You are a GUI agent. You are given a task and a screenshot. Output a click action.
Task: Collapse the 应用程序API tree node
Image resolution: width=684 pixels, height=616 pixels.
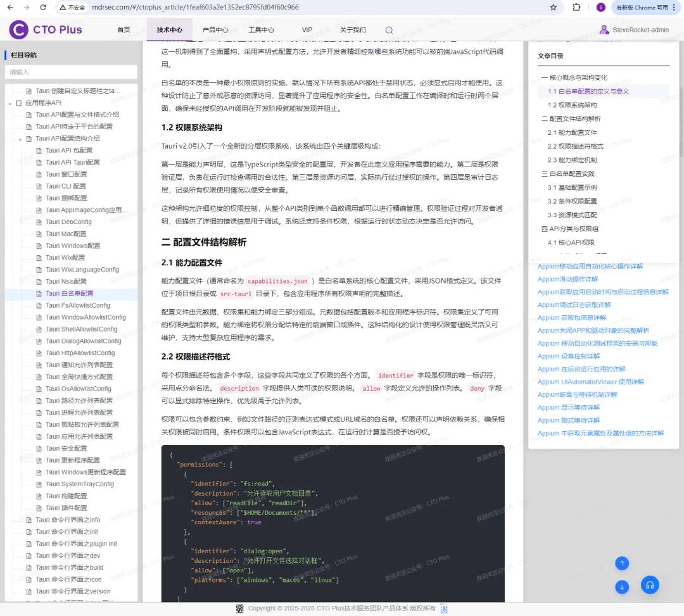pos(10,104)
